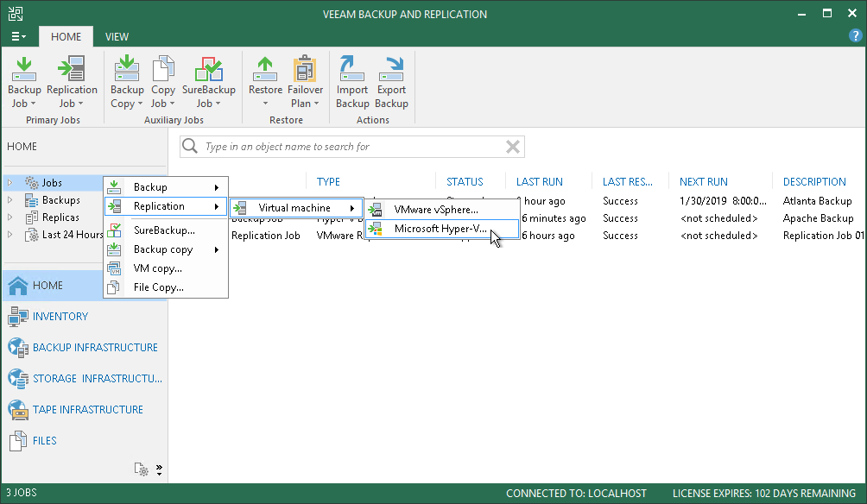Screen dimensions: 867x504
Task: Select the Backups tree node
Action: 60,200
